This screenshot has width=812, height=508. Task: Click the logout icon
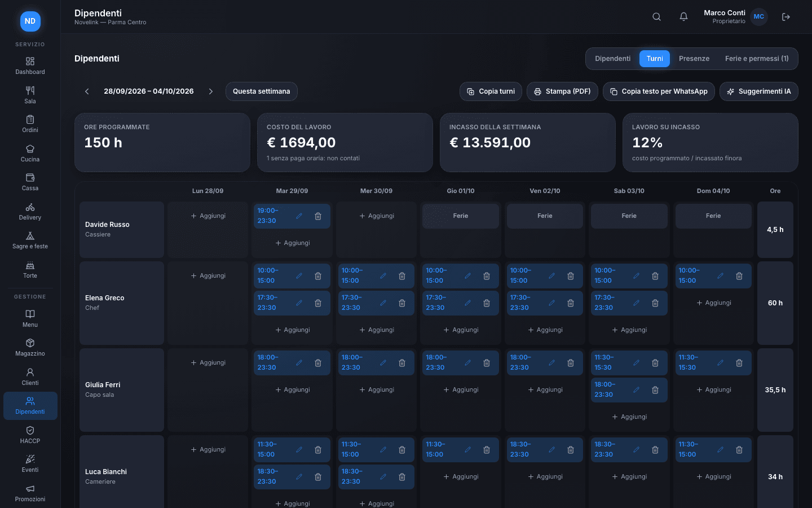(786, 17)
